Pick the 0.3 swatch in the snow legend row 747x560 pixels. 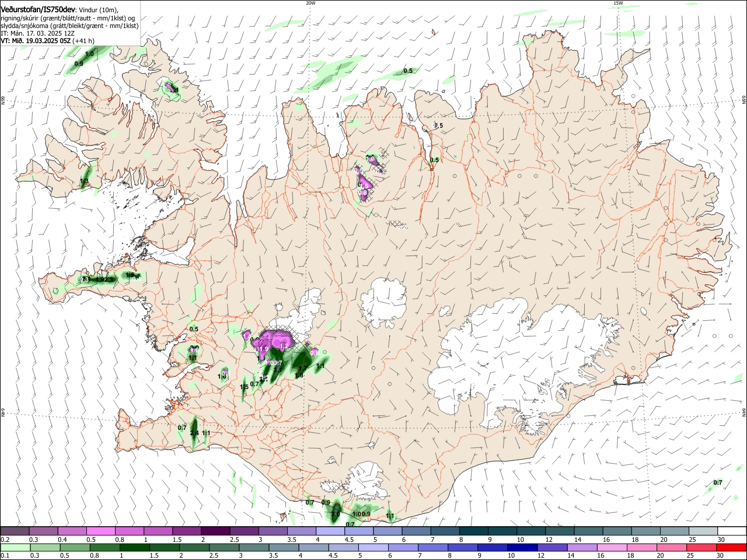[43, 531]
